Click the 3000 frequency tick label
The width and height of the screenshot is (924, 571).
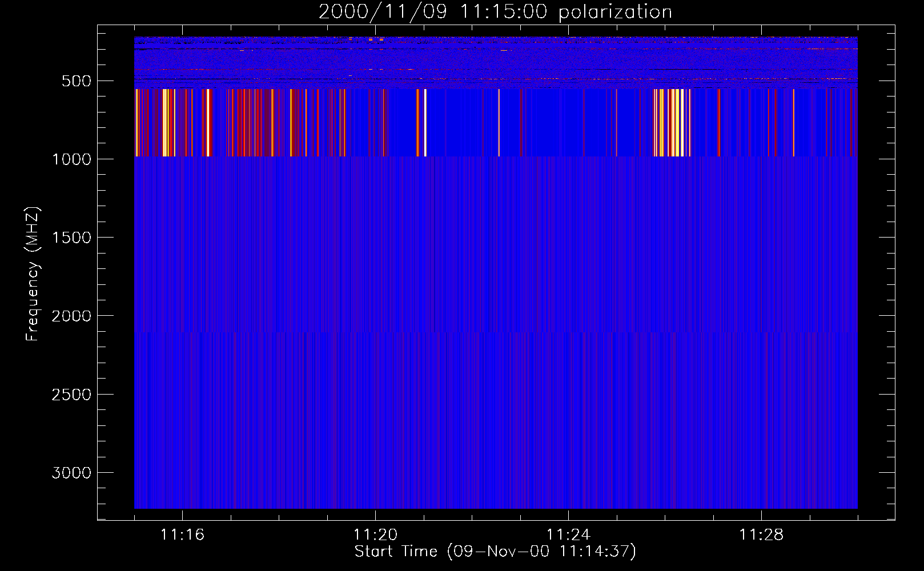coord(71,473)
